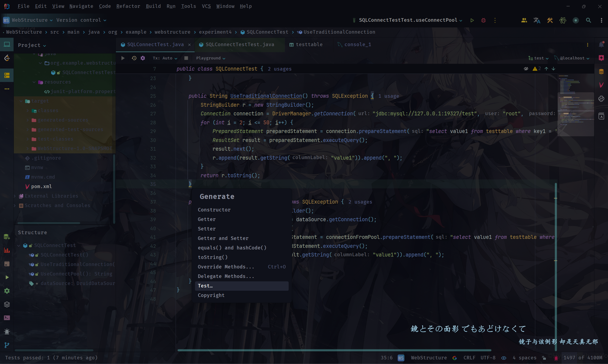The height and width of the screenshot is (364, 608).
Task: Open the Project view dropdown
Action: [x=32, y=45]
